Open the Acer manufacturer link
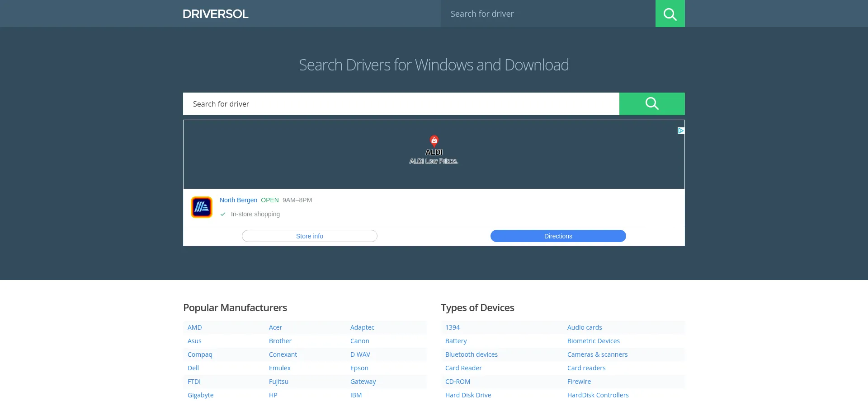868x401 pixels. coord(275,327)
